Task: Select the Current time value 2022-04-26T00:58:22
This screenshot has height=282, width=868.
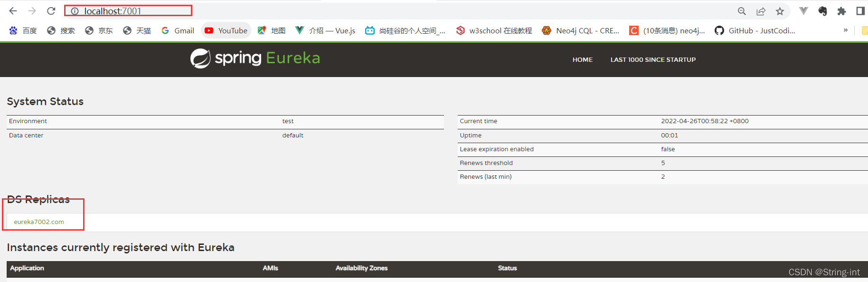Action: coord(705,121)
